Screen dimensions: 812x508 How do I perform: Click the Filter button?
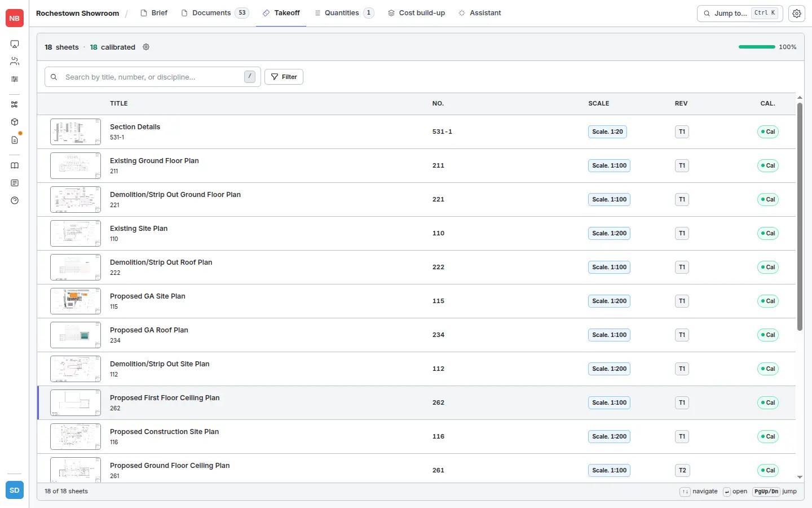(284, 77)
